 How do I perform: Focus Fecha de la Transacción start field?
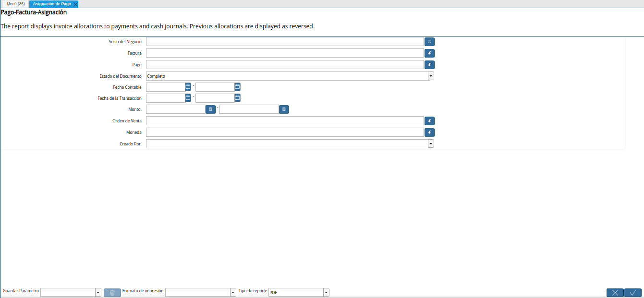165,98
